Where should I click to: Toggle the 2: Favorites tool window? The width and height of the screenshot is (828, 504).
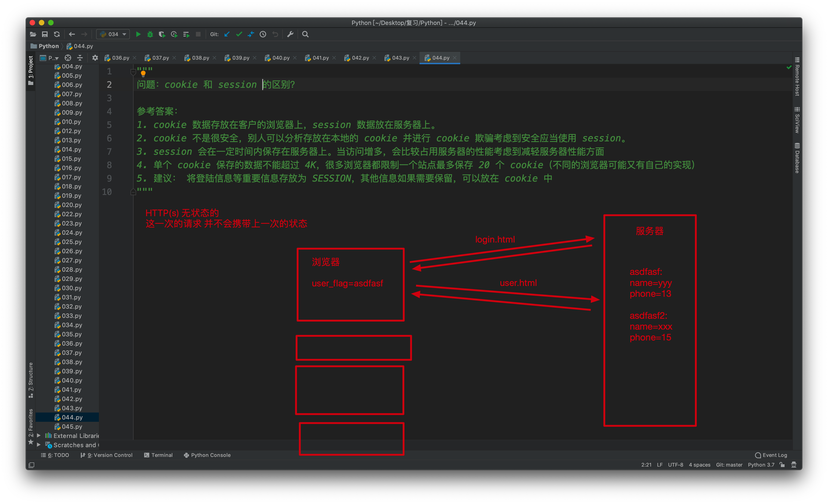[x=30, y=427]
